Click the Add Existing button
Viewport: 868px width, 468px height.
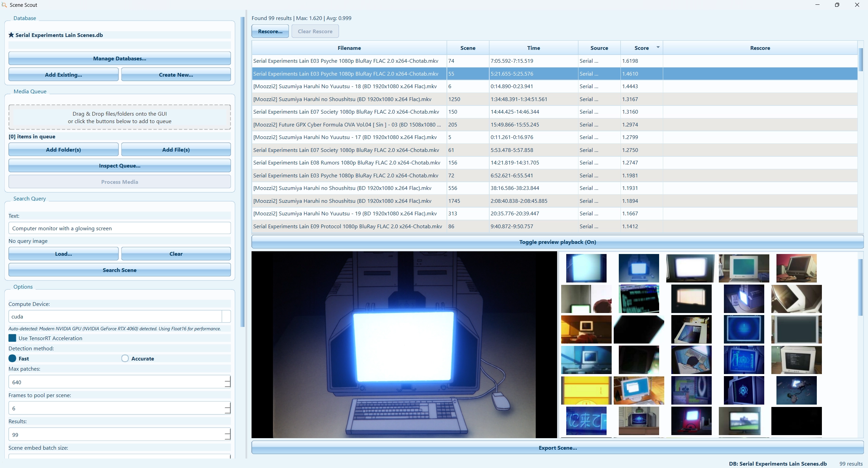tap(63, 75)
